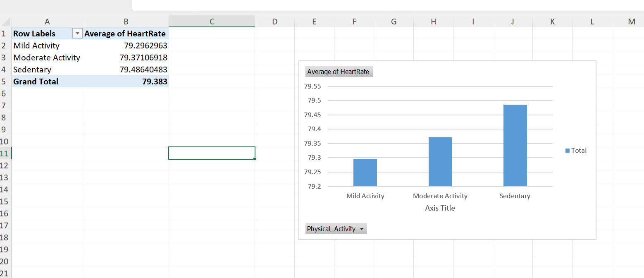Select the Average of HeartRate column header cell
644x278 pixels.
(x=125, y=34)
